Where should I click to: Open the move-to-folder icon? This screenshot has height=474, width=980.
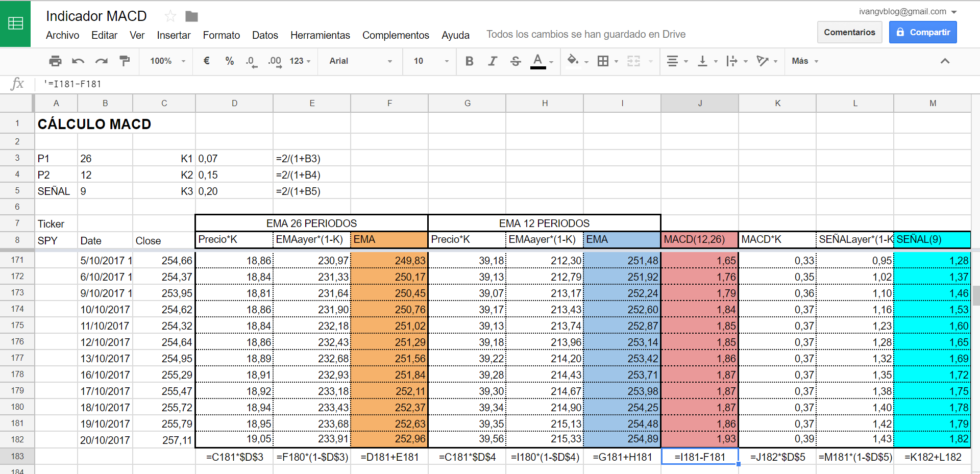click(191, 16)
